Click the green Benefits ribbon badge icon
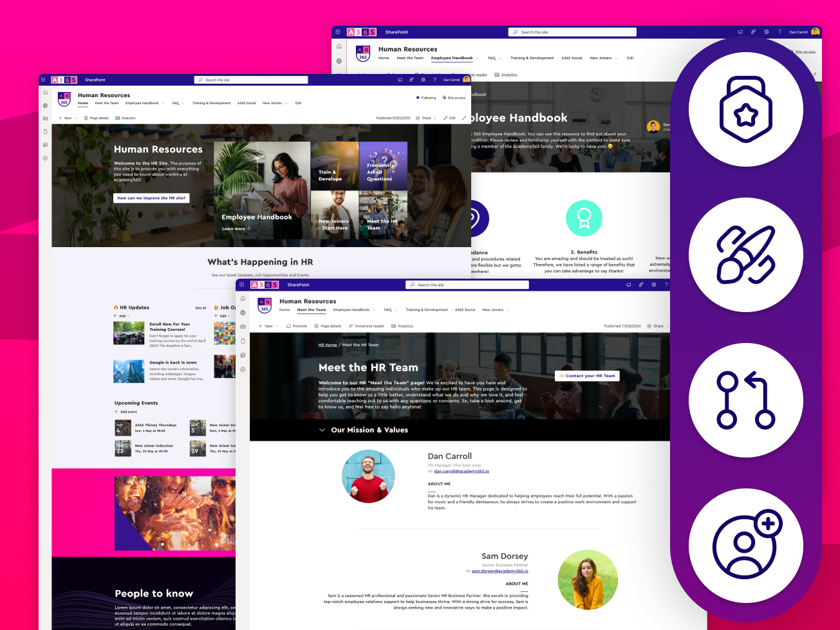The width and height of the screenshot is (840, 630). 583,218
